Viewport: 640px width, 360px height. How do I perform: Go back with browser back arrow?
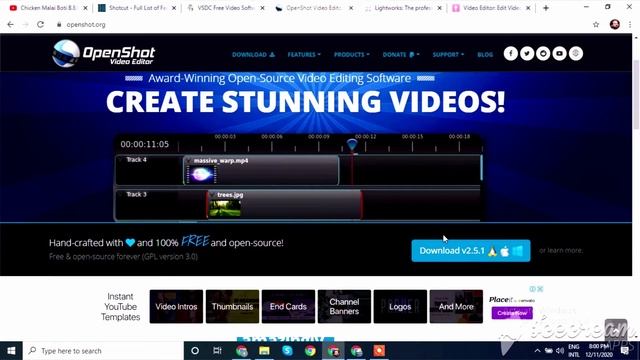tap(11, 24)
